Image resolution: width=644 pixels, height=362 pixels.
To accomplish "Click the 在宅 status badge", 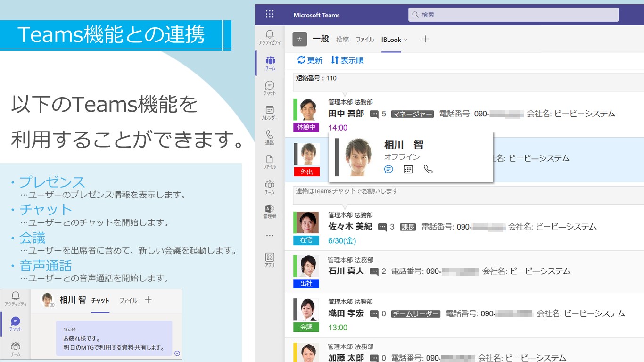I will (x=306, y=240).
